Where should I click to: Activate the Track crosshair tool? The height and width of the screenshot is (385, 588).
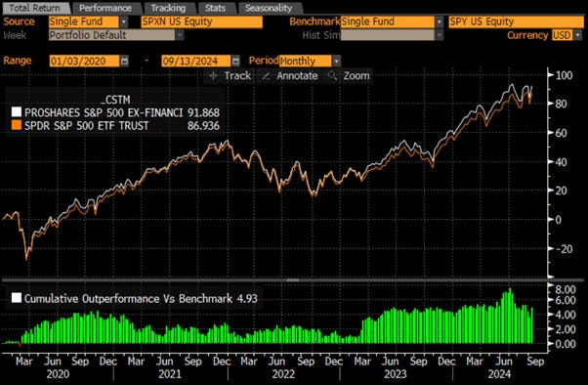coord(230,76)
